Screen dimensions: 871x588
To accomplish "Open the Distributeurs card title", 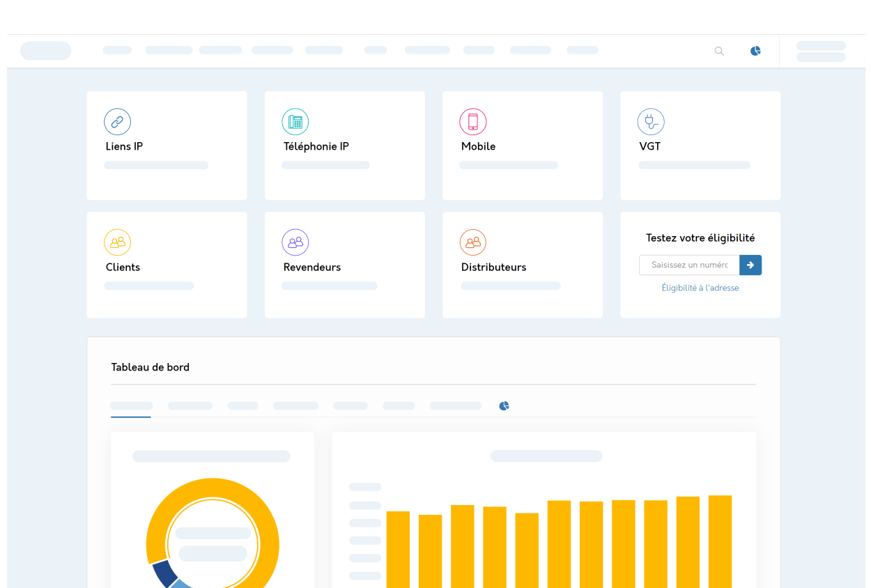I will coord(494,267).
